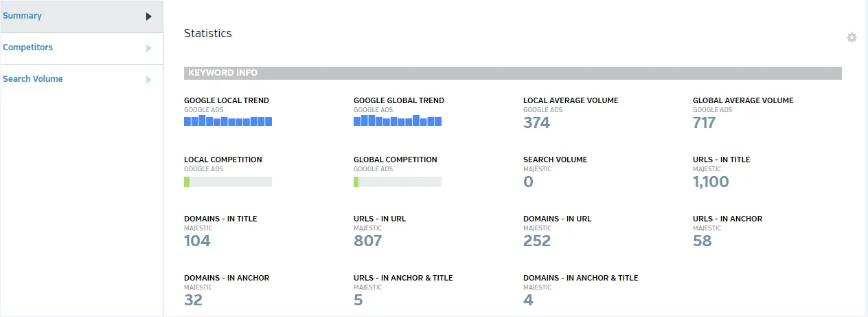Click the Local Average Volume value 374
Screen dimensions: 868x317
click(537, 123)
